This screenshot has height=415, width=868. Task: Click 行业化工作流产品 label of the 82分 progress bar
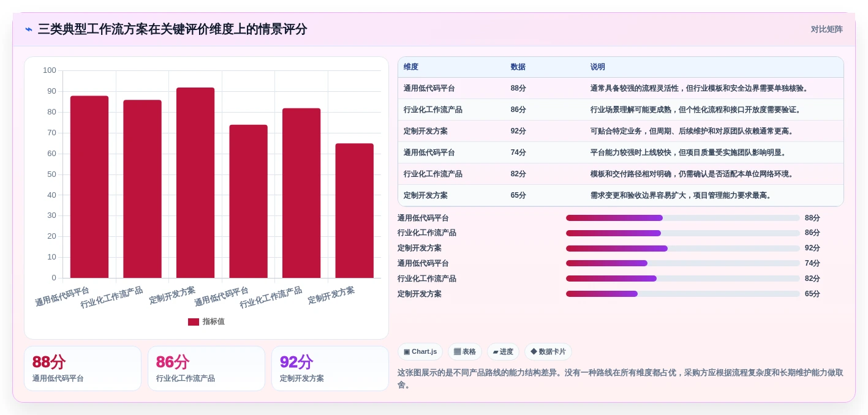pyautogui.click(x=427, y=279)
